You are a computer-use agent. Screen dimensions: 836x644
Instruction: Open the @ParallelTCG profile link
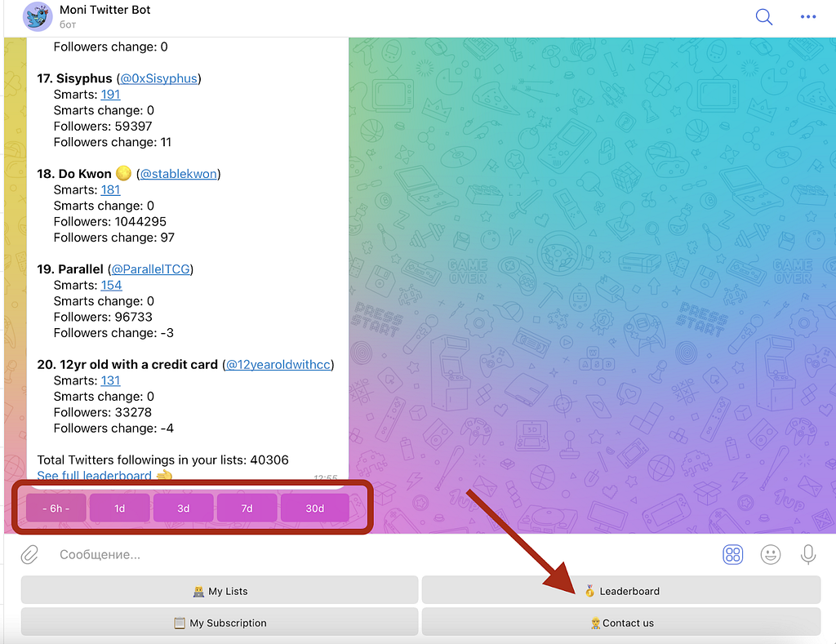pyautogui.click(x=151, y=269)
